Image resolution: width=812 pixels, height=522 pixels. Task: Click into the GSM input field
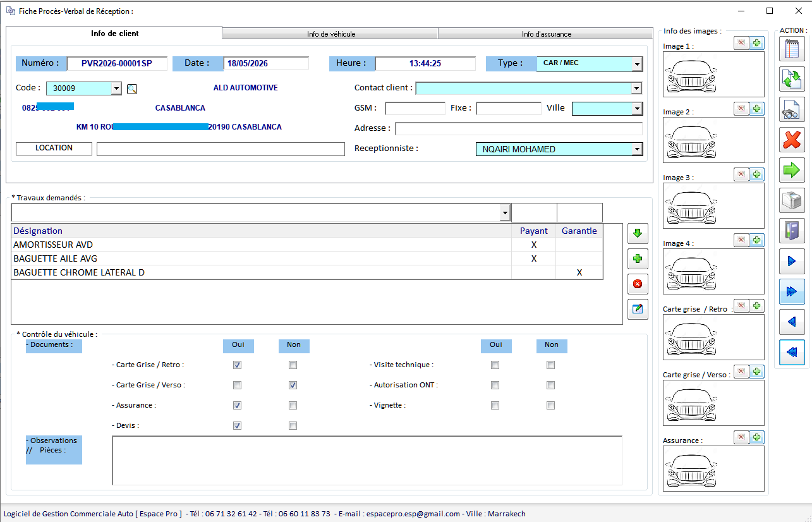415,109
